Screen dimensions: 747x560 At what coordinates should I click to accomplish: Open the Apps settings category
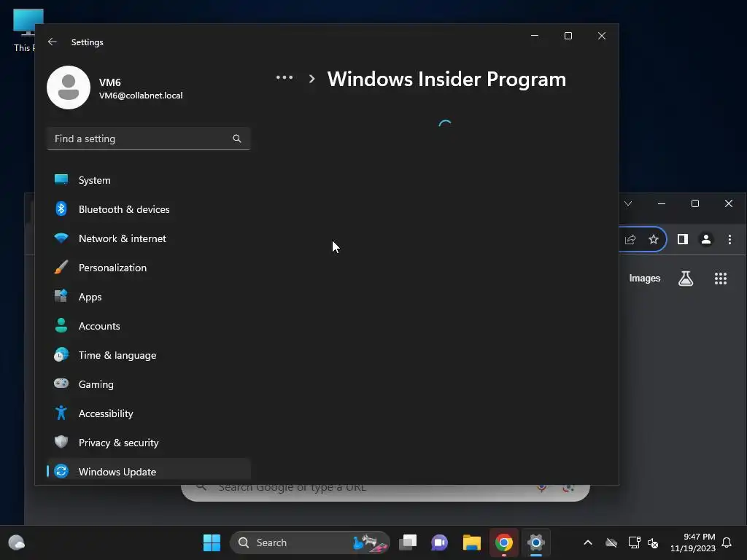(149, 297)
